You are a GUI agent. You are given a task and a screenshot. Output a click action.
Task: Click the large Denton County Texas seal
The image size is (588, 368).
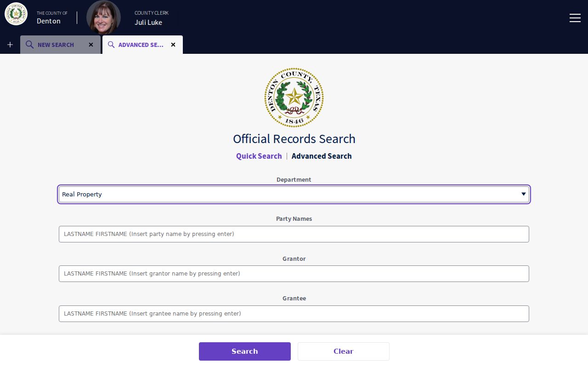[x=294, y=98]
